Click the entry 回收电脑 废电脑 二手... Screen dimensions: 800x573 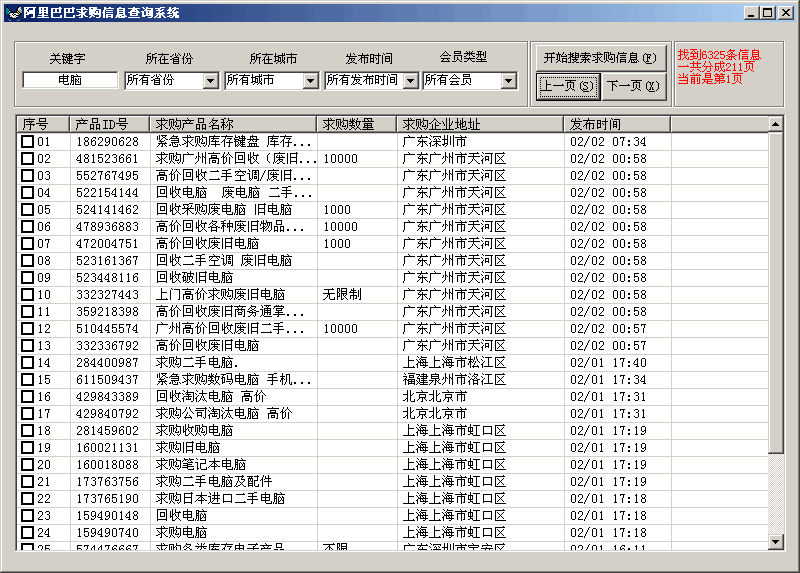coord(233,192)
